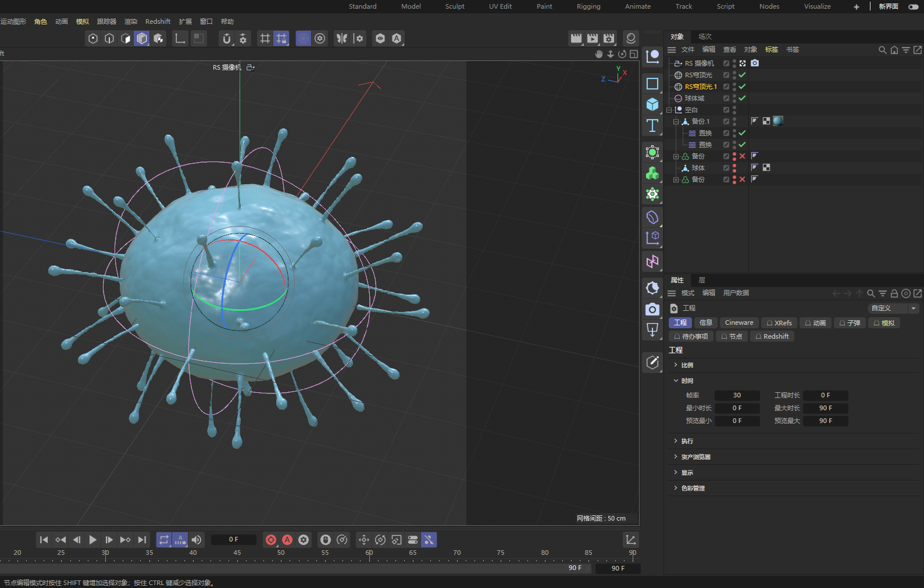Click the Render View clapperboard icon
This screenshot has height=588, width=924.
click(x=576, y=38)
